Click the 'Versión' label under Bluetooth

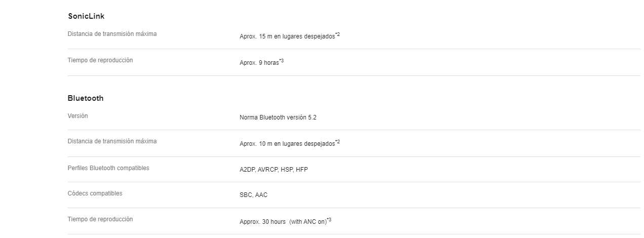click(x=78, y=116)
